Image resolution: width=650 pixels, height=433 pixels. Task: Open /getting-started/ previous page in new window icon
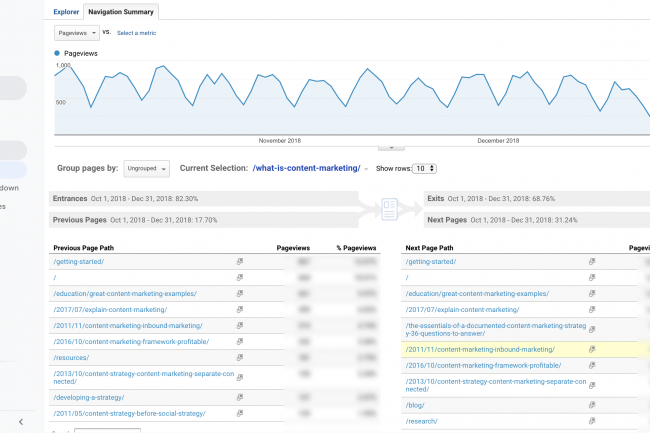tap(240, 261)
